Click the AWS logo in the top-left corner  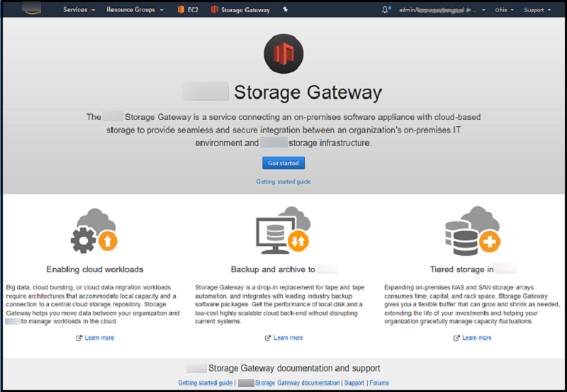tap(31, 9)
